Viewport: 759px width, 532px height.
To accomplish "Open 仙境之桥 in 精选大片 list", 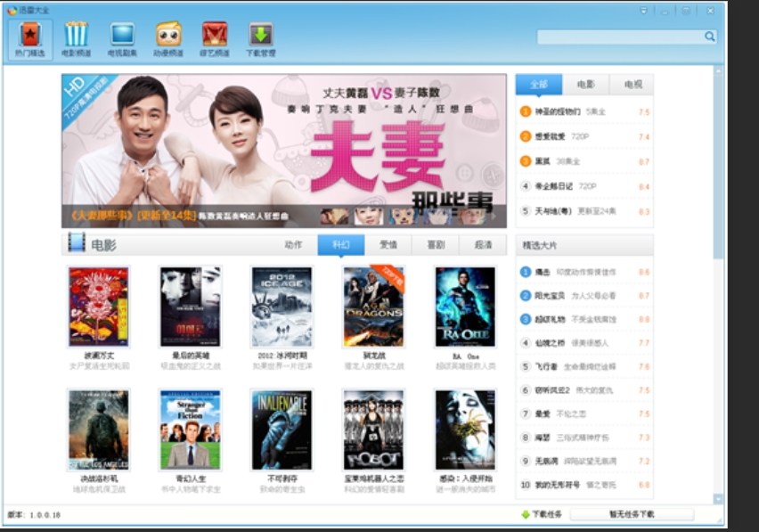I will [x=584, y=343].
